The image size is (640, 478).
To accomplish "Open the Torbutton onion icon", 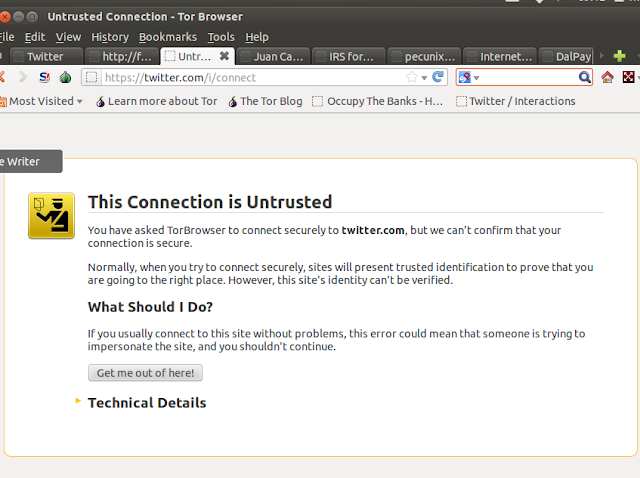I will (x=65, y=77).
